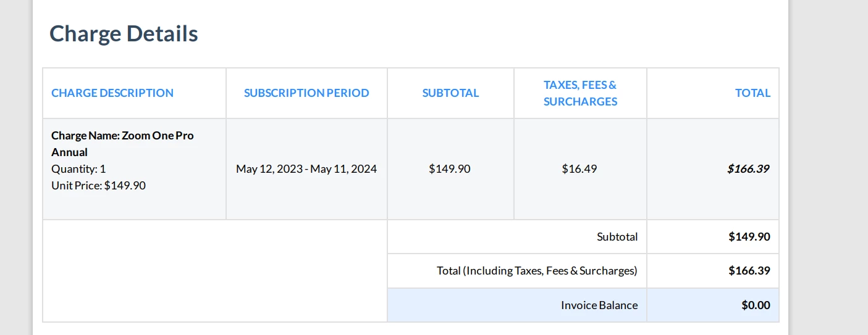Image resolution: width=868 pixels, height=335 pixels.
Task: Click the Taxes, Fees & Surcharges header
Action: pos(580,93)
